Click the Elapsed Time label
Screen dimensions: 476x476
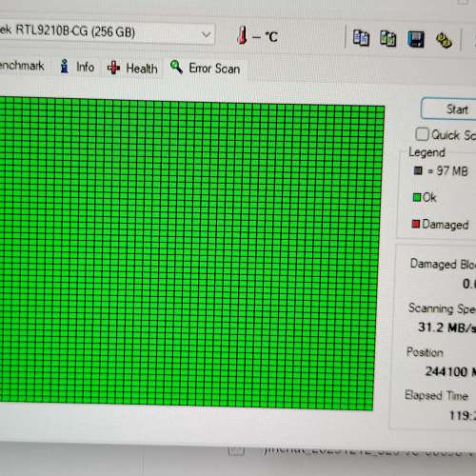coord(437,395)
